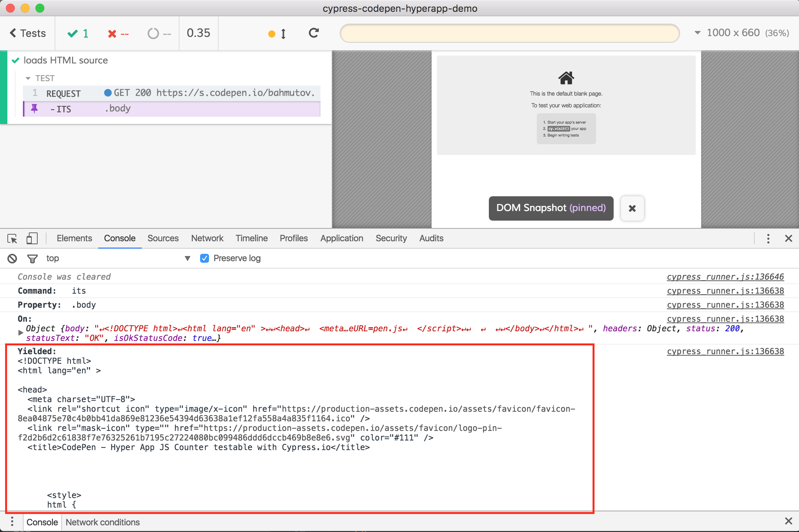Viewport: 799px width, 532px height.
Task: Toggle the device toolbar icon
Action: pos(32,238)
